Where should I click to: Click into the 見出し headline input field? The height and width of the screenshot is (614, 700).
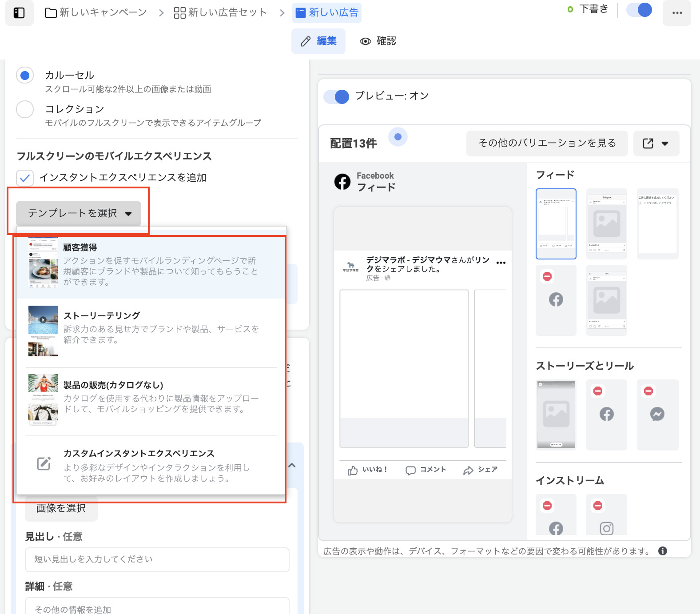pos(157,559)
